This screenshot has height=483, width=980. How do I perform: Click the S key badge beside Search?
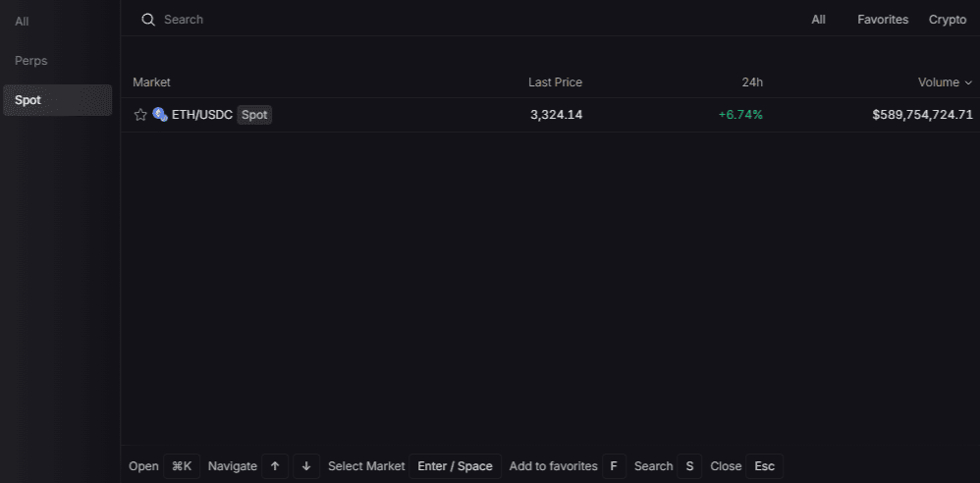point(689,466)
